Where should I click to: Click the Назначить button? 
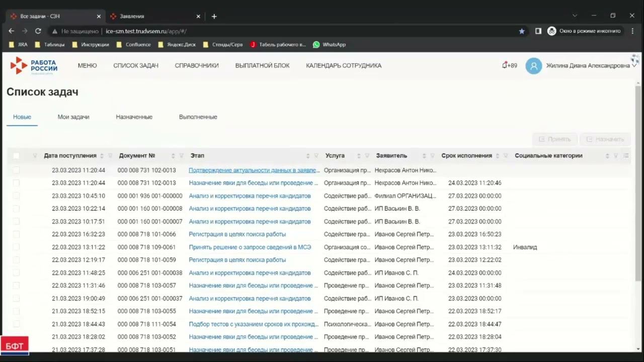(x=605, y=139)
